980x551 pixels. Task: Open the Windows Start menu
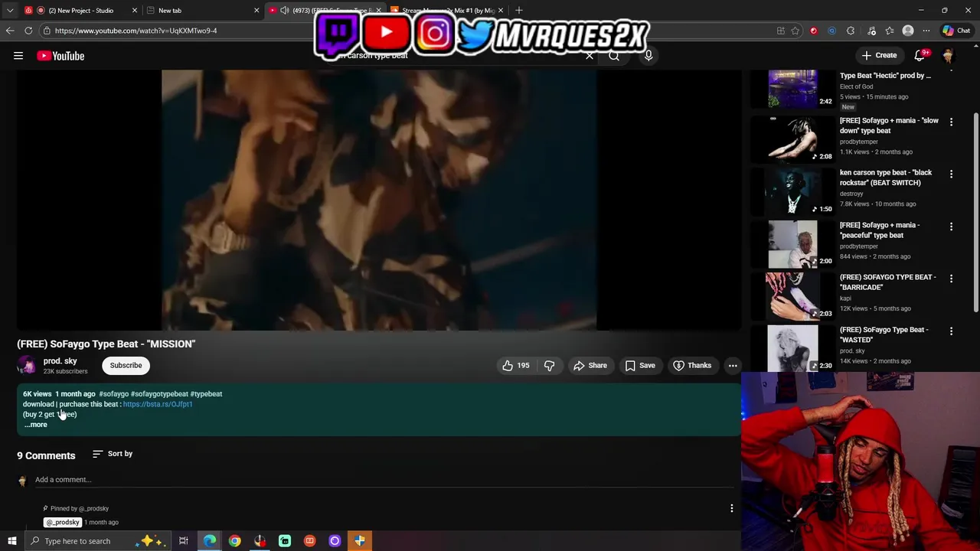click(x=12, y=541)
